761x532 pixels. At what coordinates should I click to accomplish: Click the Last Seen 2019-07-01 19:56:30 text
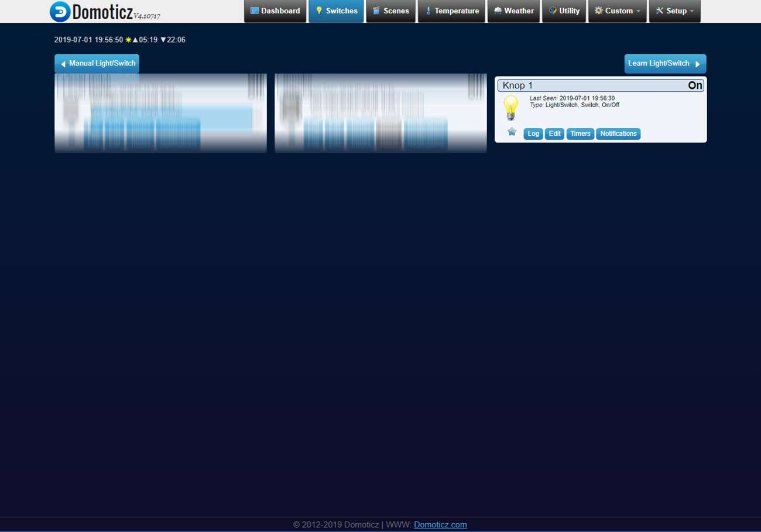pos(572,98)
